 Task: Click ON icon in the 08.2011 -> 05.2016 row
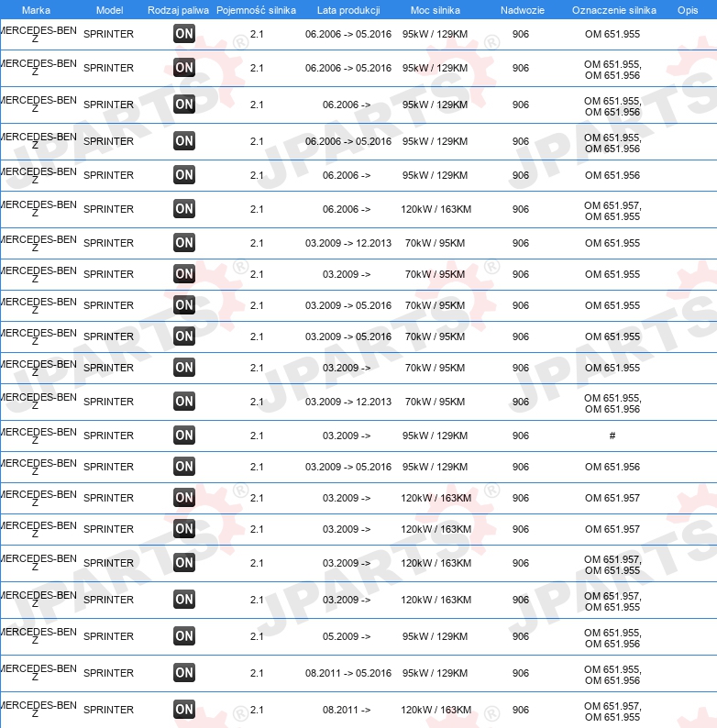click(184, 673)
